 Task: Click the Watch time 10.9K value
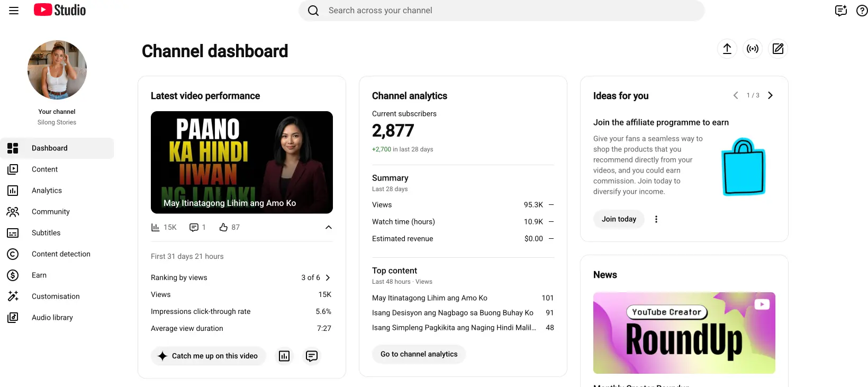[534, 222]
